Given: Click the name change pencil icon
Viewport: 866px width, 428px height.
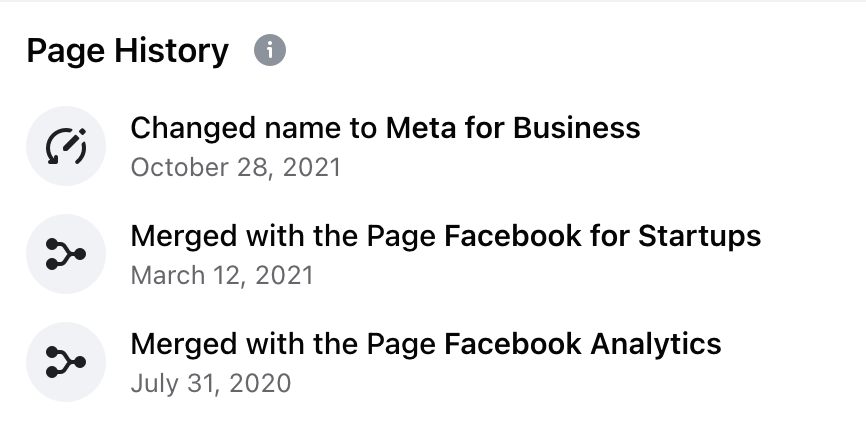Looking at the screenshot, I should [x=66, y=146].
